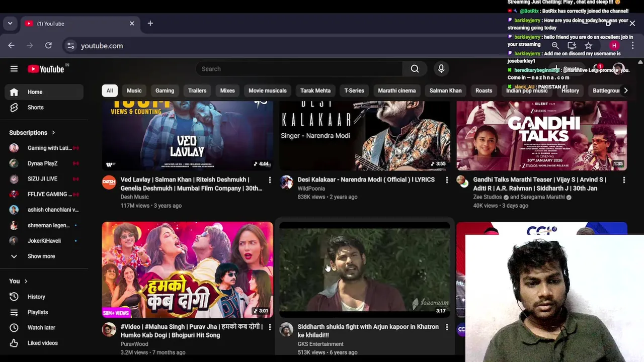The image size is (644, 362).
Task: Open Dynaa PlayZ subscription
Action: click(44, 163)
